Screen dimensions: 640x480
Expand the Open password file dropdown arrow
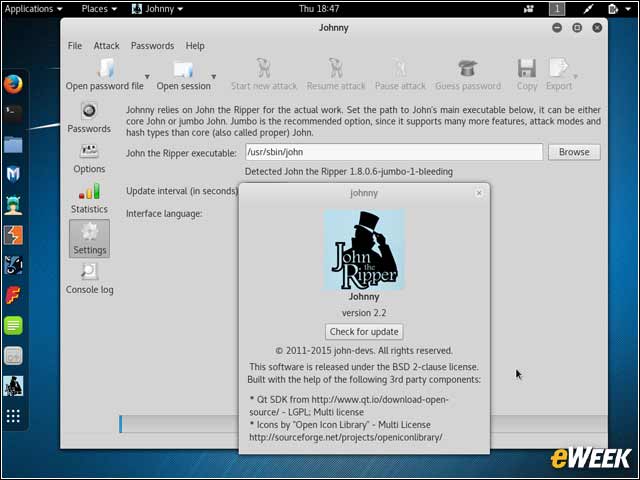click(x=147, y=76)
